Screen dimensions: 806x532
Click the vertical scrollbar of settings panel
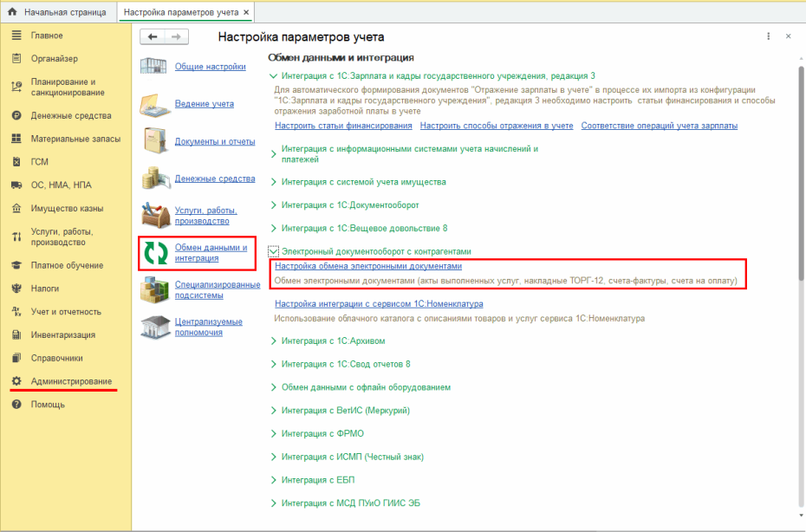tap(801, 175)
